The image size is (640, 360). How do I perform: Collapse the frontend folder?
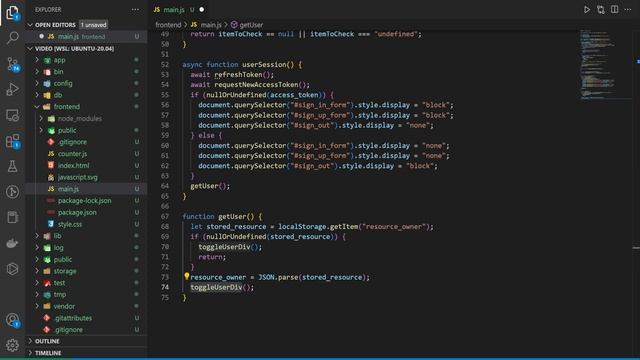[x=67, y=107]
